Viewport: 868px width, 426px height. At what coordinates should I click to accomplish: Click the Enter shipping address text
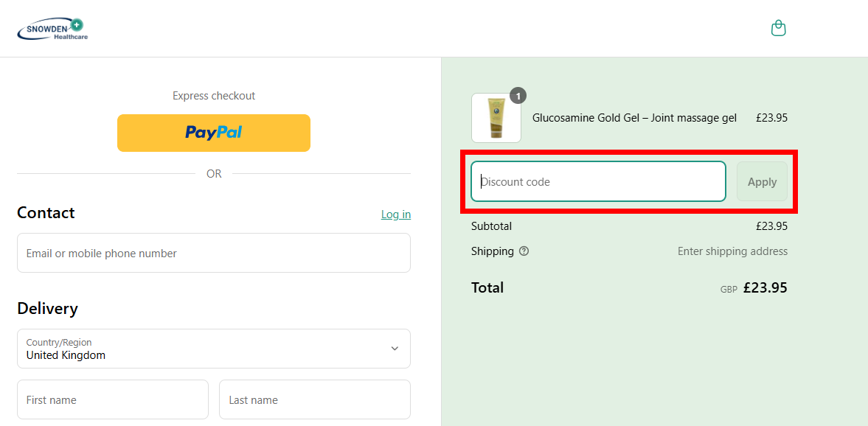732,251
